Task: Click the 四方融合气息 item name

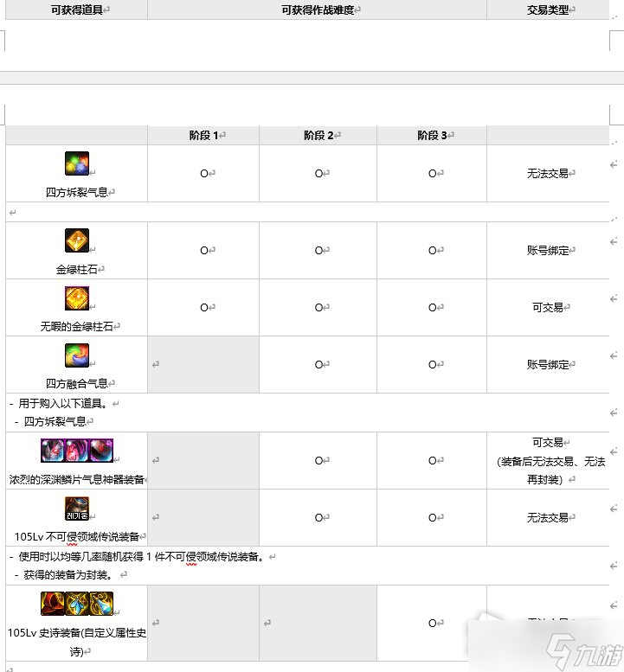Action: click(x=77, y=384)
